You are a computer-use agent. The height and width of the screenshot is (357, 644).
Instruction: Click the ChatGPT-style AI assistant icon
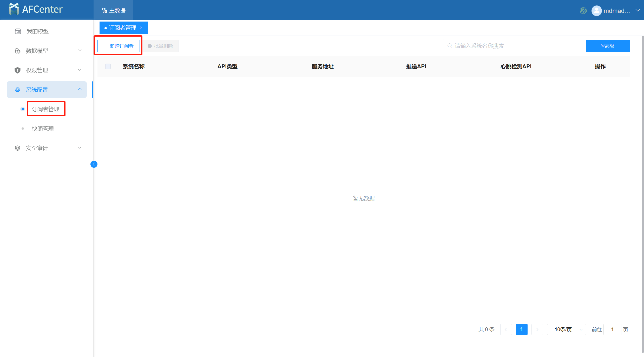pos(583,10)
